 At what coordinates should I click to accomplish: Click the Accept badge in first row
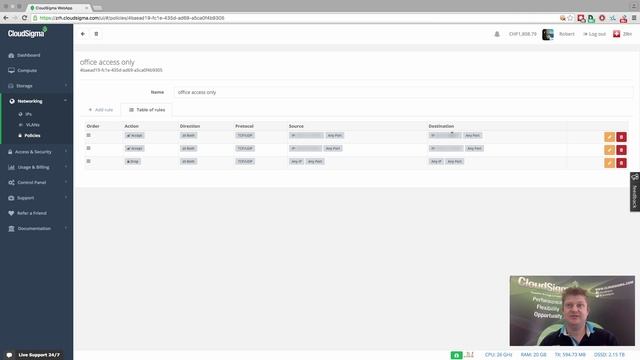(x=134, y=136)
